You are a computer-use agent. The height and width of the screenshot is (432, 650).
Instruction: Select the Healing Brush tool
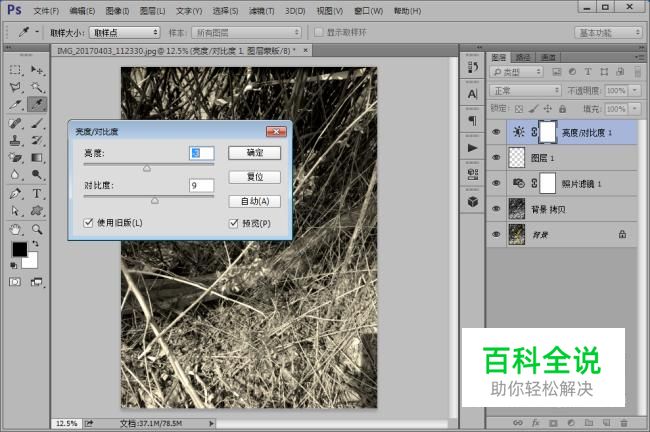tap(15, 123)
